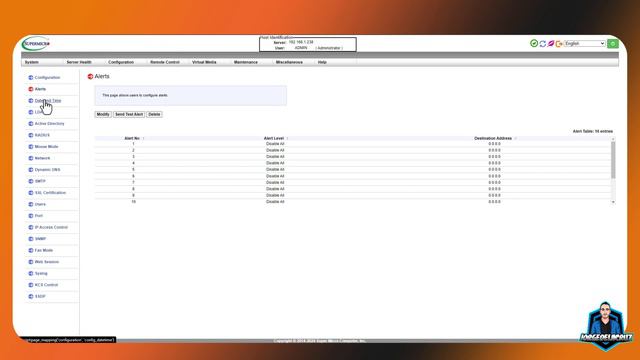This screenshot has width=640, height=360.
Task: Click the SSL Certification sidebar icon
Action: click(x=31, y=193)
